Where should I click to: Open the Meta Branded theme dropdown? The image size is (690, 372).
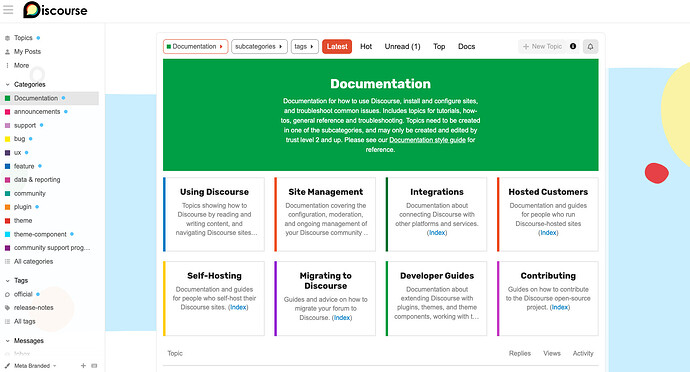click(x=35, y=366)
